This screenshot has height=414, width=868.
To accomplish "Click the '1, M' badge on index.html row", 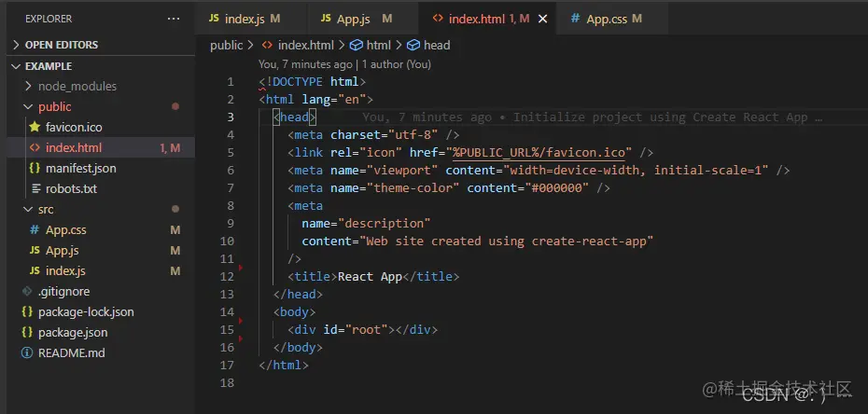I will tap(170, 148).
